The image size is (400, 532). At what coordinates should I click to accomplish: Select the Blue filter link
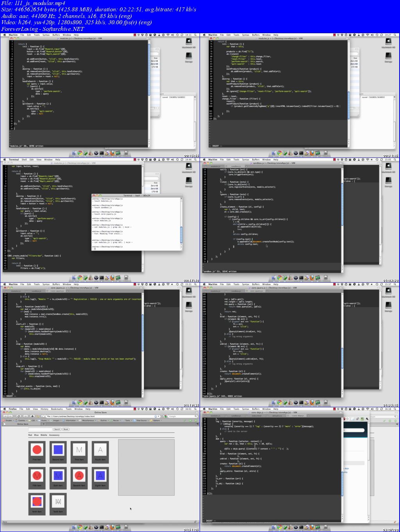[36, 435]
